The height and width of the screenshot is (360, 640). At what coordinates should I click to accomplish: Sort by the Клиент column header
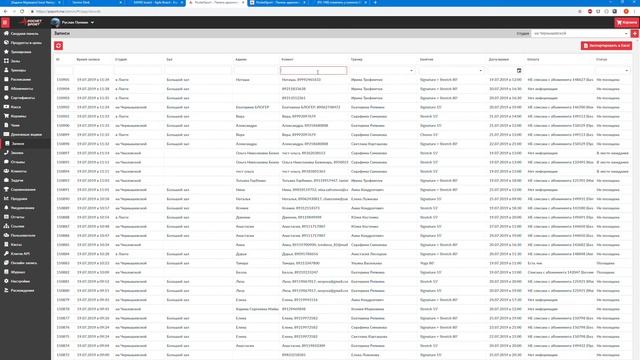[x=287, y=60]
